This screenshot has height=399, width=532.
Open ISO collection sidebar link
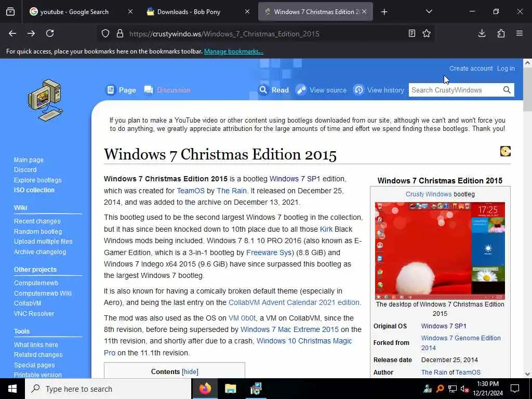[34, 190]
